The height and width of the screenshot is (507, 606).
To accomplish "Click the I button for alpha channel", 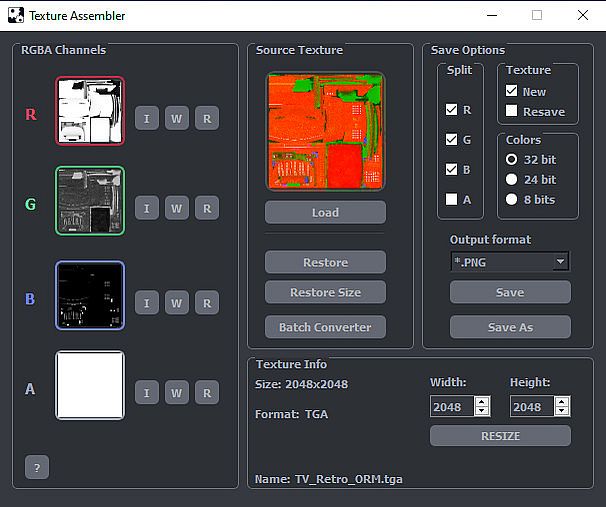I will click(x=146, y=392).
